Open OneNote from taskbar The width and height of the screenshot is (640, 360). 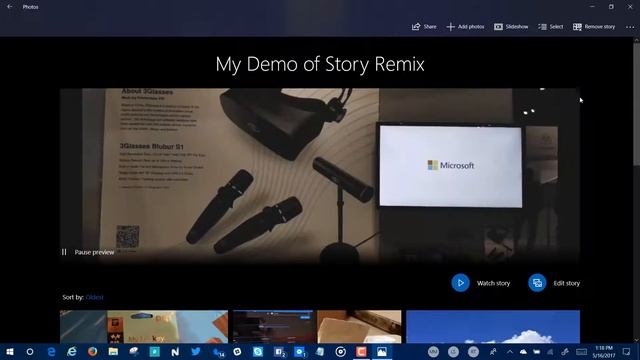tap(175, 351)
